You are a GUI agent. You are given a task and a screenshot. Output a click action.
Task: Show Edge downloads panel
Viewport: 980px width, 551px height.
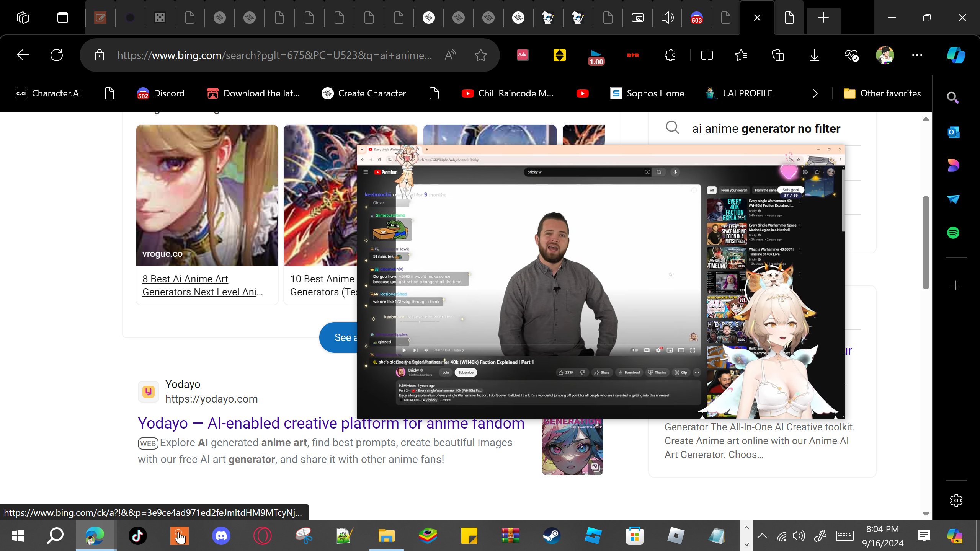[815, 55]
